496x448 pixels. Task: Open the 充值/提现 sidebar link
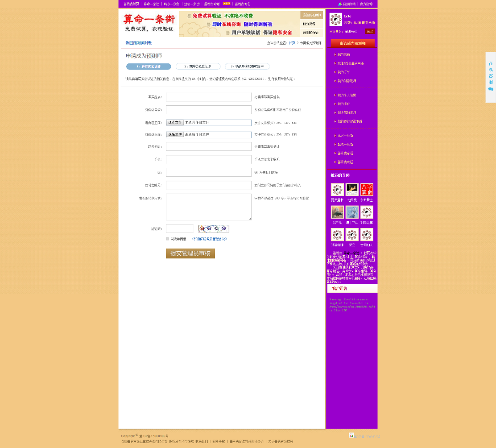(351, 63)
